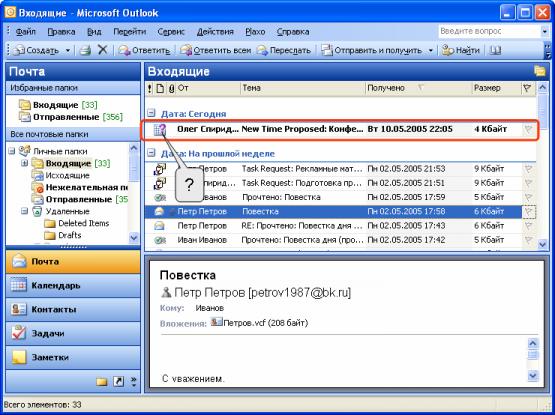This screenshot has height=415, width=555.
Task: Open navigation pane configure buttons chevron
Action: click(133, 381)
